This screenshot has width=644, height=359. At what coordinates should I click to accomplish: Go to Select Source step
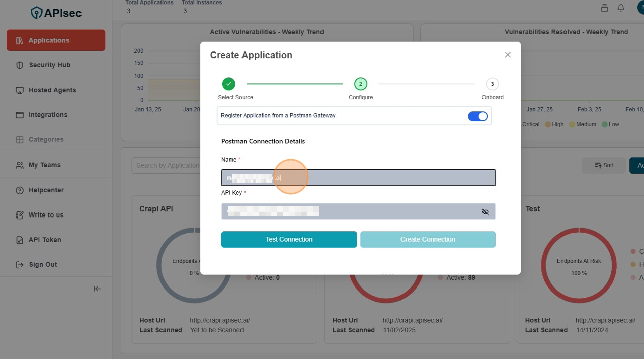tap(229, 84)
